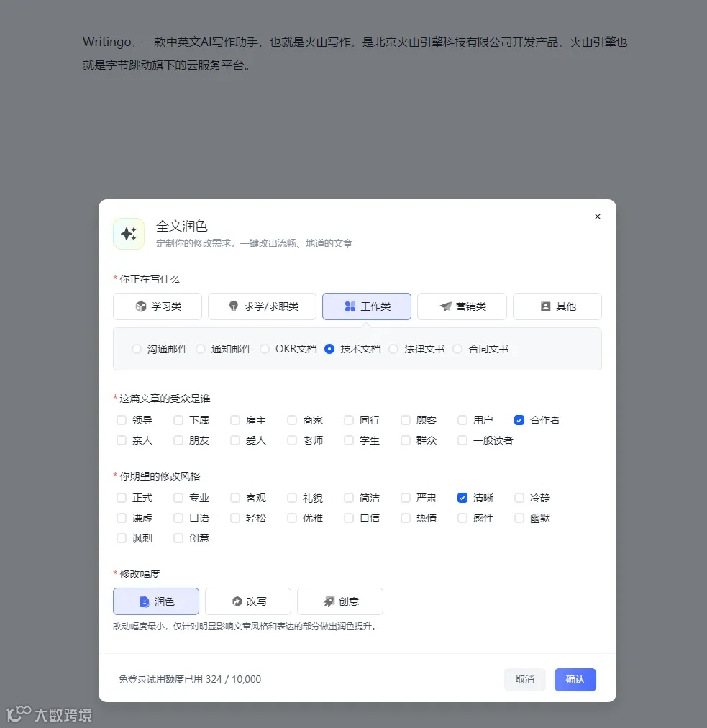Image resolution: width=707 pixels, height=728 pixels.
Task: Select the 润色 modification level button
Action: [156, 601]
